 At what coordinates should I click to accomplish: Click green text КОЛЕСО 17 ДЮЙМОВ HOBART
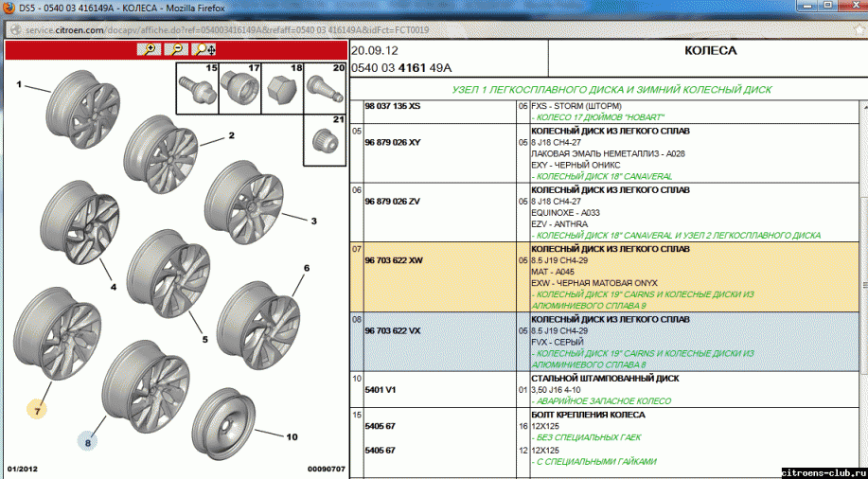598,117
